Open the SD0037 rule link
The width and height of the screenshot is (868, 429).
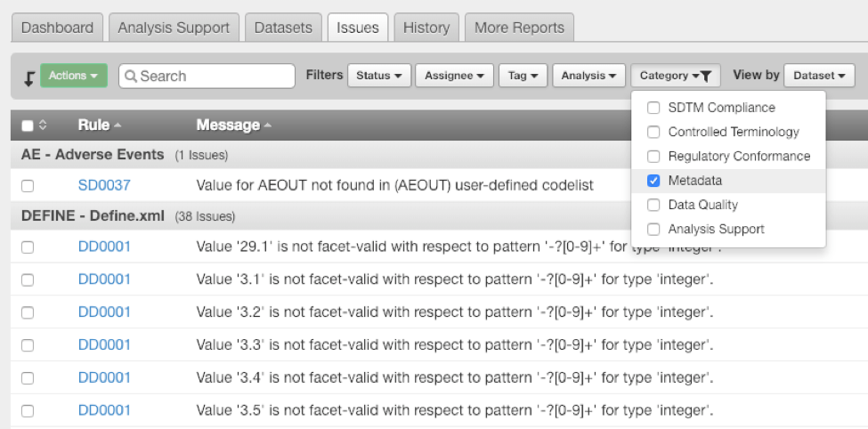(x=104, y=185)
